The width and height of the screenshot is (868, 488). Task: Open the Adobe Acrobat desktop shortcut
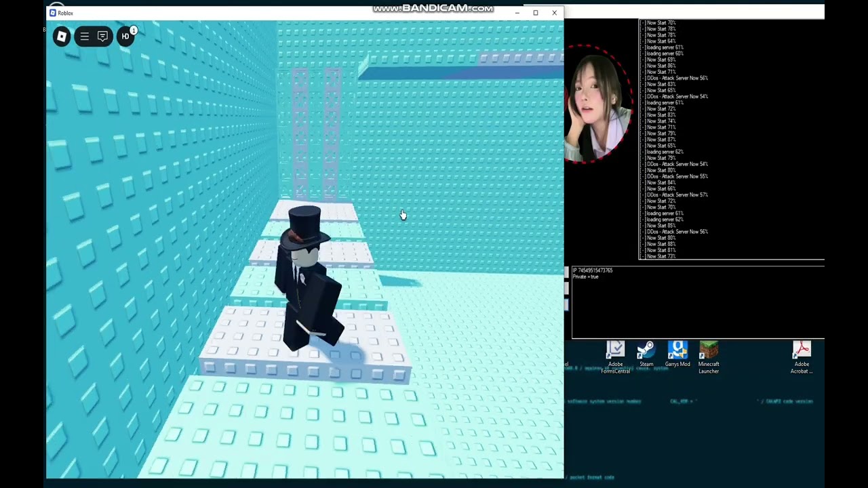pyautogui.click(x=802, y=358)
